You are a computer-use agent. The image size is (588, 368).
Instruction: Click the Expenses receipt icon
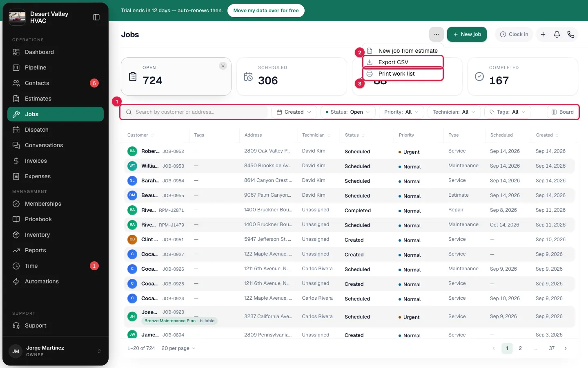[x=16, y=176]
